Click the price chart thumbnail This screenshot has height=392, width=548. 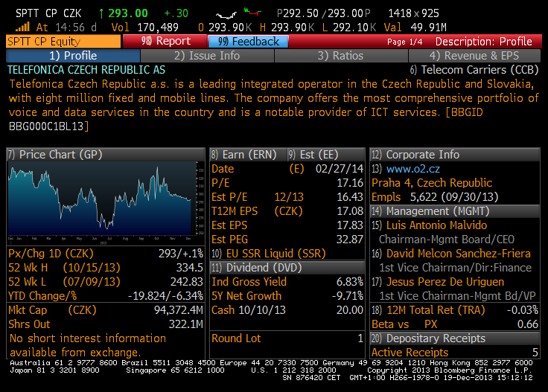[x=106, y=202]
